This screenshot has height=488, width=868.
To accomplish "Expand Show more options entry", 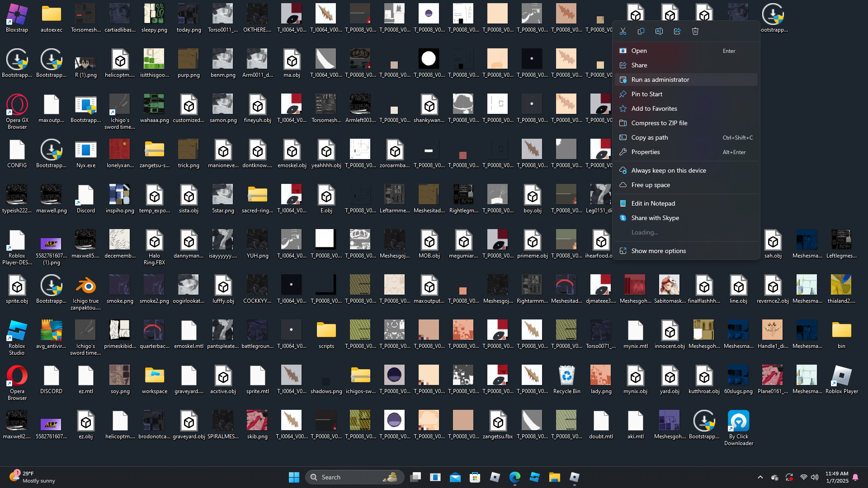I will point(658,251).
